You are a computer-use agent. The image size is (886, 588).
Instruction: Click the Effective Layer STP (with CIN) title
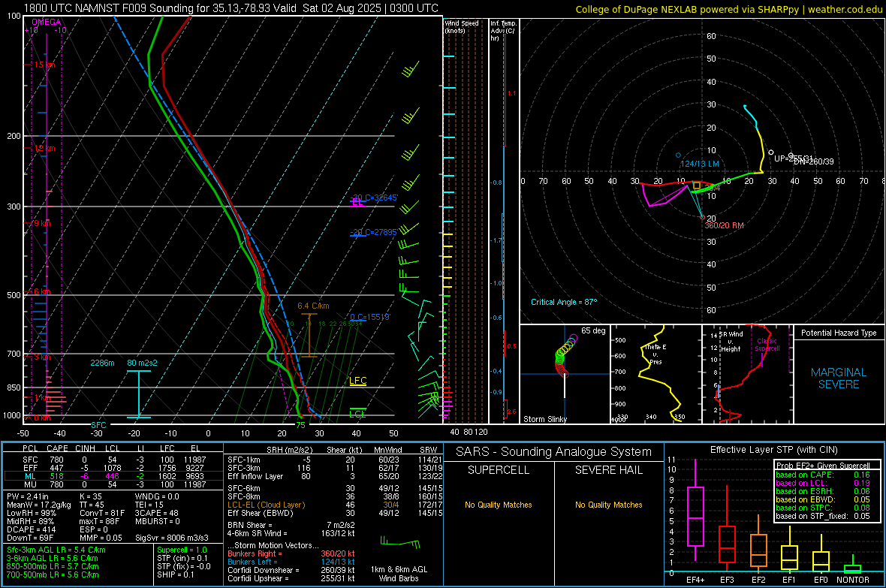[x=773, y=450]
